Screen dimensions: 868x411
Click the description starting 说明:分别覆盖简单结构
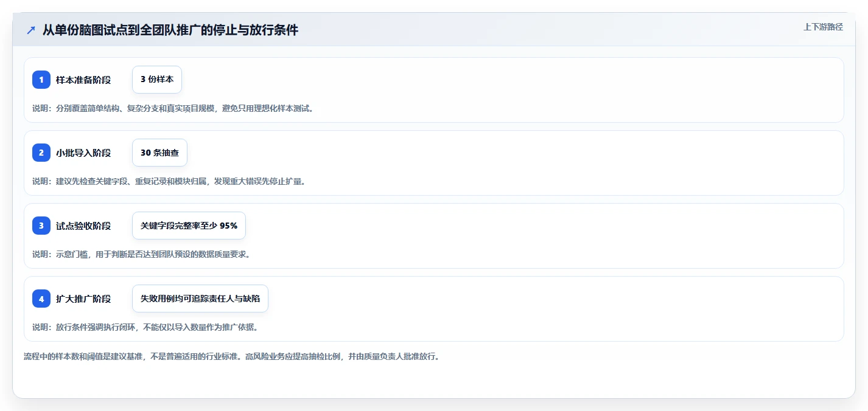(174, 108)
